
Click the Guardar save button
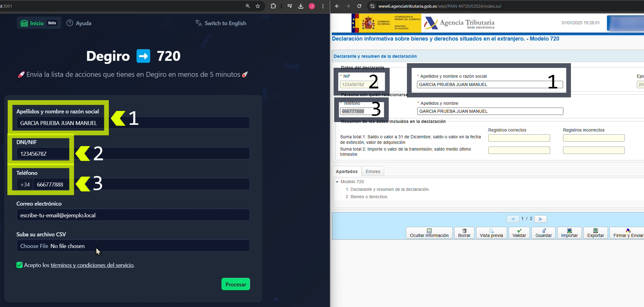point(543,233)
